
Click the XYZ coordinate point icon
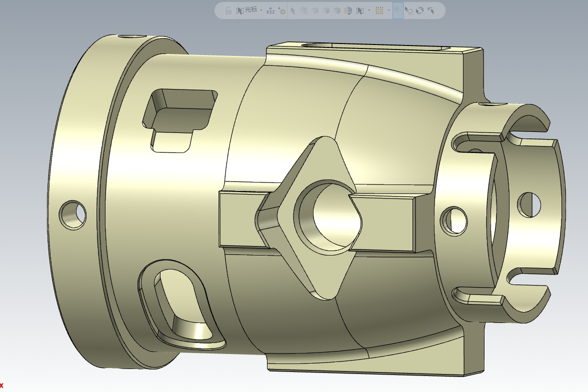coord(270,10)
